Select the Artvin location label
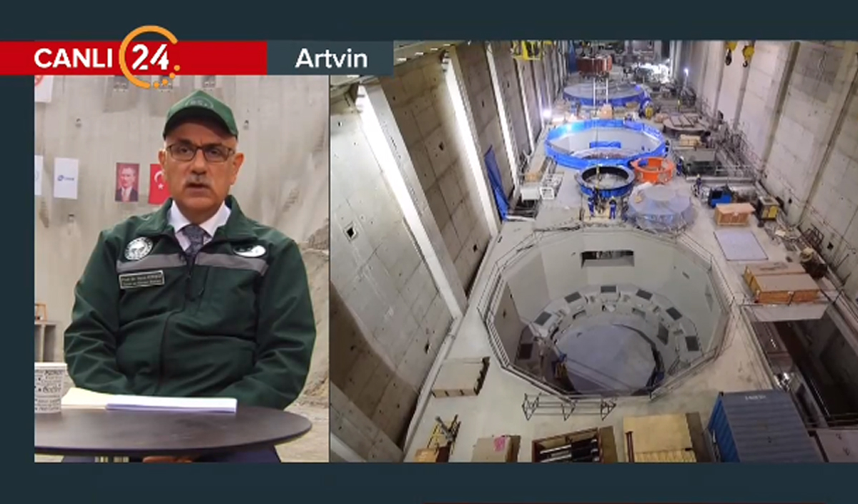Viewport: 858px width, 504px height. click(x=330, y=59)
